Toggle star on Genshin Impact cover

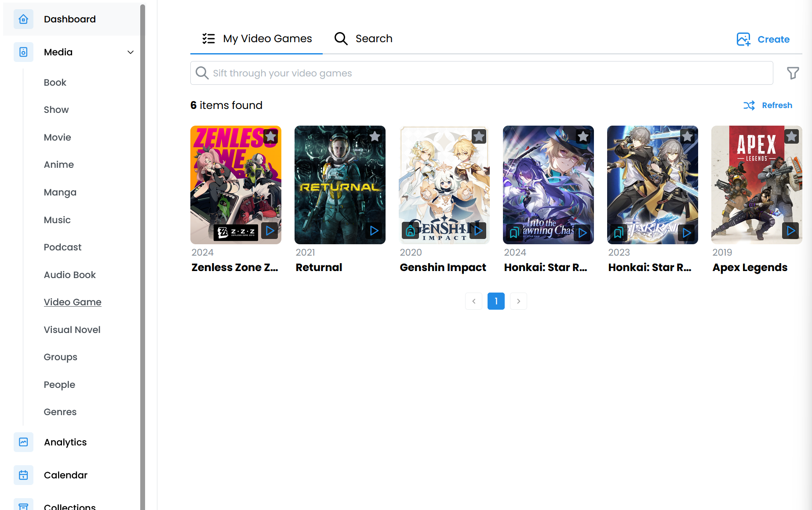point(479,137)
